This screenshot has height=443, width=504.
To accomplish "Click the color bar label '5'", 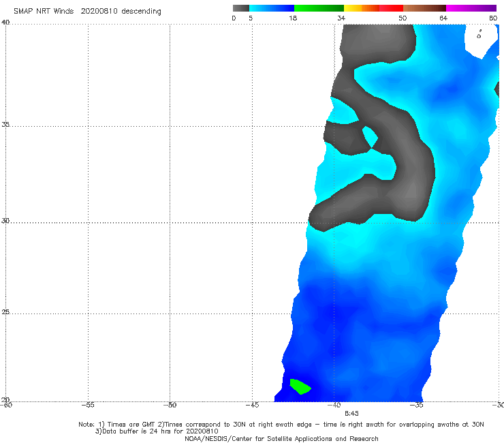I will click(251, 18).
